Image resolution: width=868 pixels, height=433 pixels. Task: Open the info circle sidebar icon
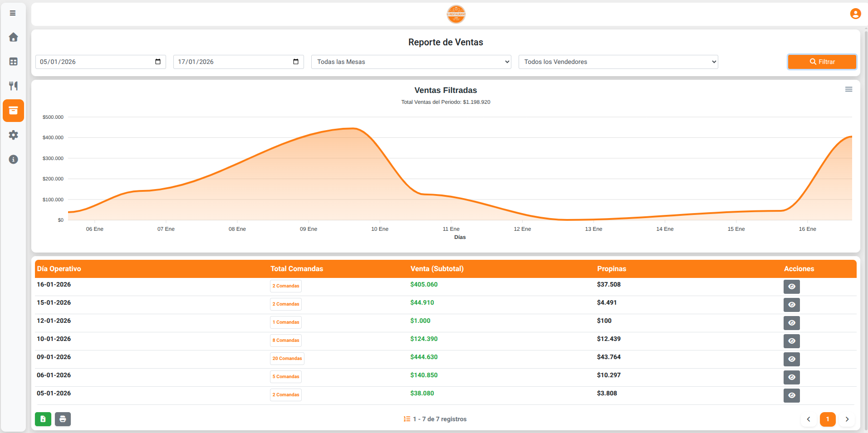(x=13, y=159)
